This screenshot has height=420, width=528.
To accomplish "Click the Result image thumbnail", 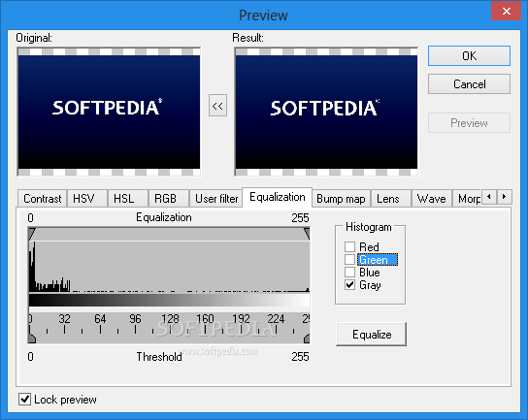I will point(326,112).
